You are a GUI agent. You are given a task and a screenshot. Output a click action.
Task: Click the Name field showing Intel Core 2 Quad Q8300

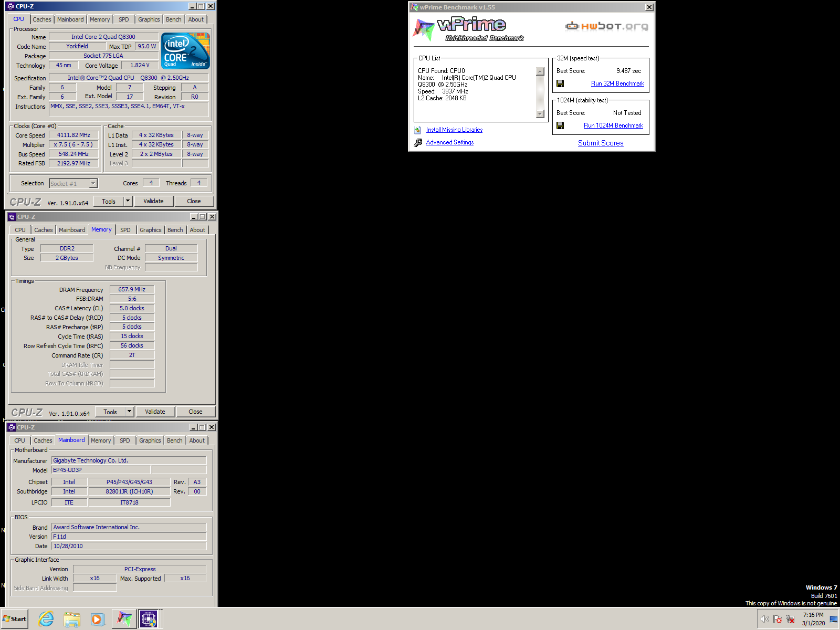[x=103, y=37]
